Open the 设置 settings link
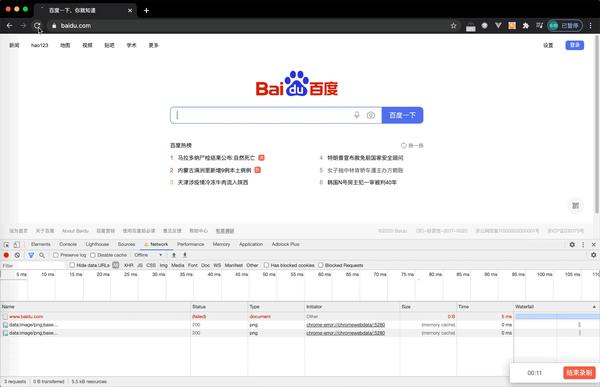This screenshot has width=600, height=387. point(548,45)
